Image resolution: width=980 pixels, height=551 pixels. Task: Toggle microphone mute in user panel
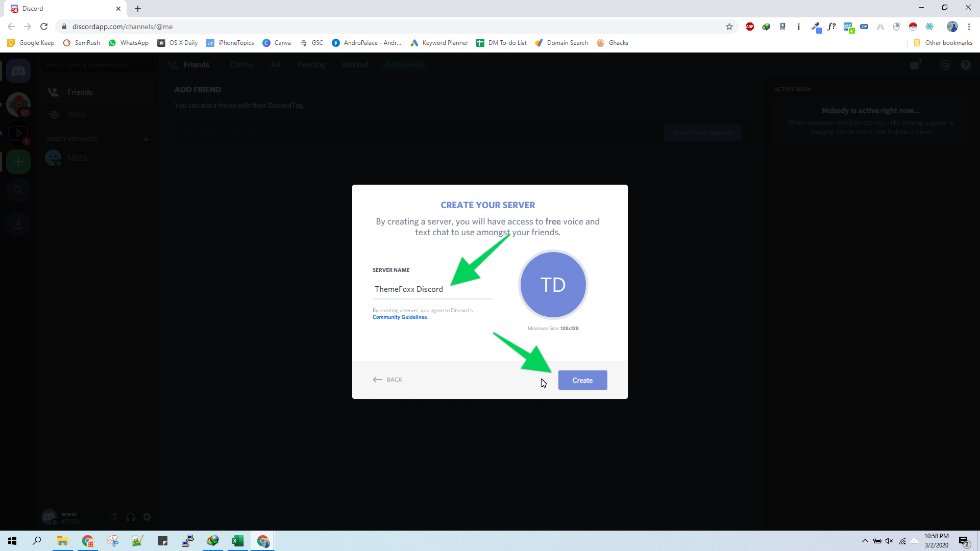pyautogui.click(x=114, y=517)
